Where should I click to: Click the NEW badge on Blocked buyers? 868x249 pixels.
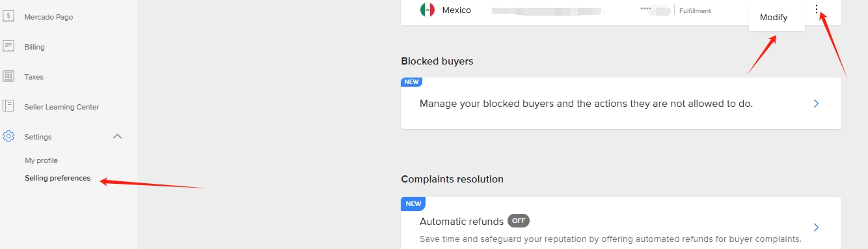411,82
